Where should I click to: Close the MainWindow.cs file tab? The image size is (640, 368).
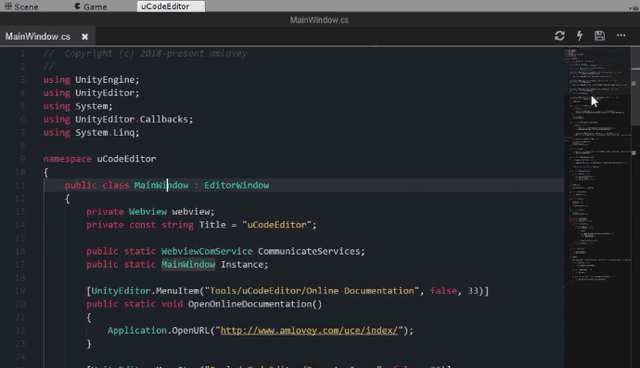[x=85, y=37]
